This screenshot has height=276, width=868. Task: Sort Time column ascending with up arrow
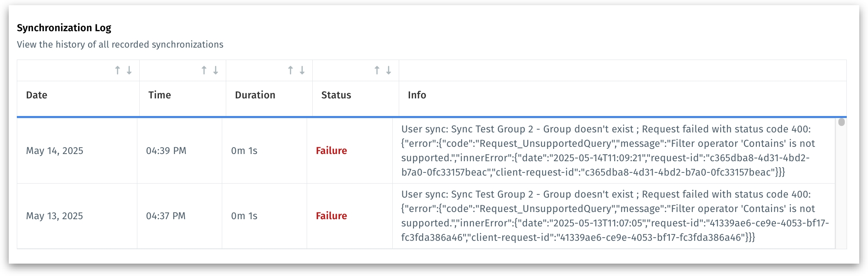204,70
